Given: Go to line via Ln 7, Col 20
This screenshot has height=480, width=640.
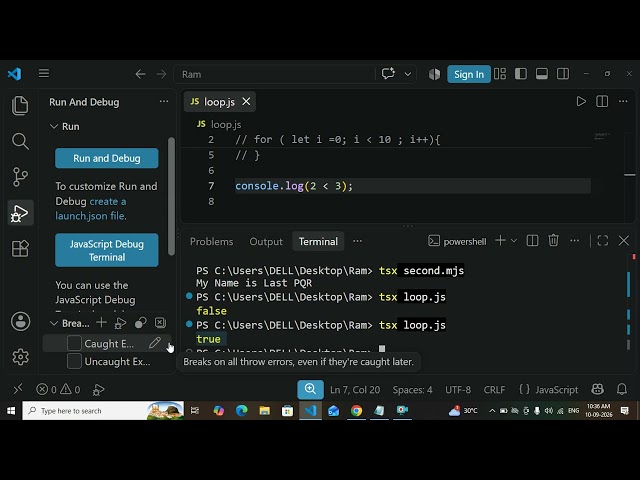Looking at the screenshot, I should [355, 390].
